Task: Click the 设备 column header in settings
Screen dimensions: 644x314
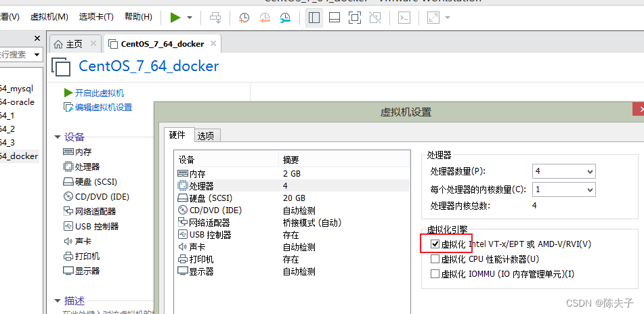Action: (227, 160)
